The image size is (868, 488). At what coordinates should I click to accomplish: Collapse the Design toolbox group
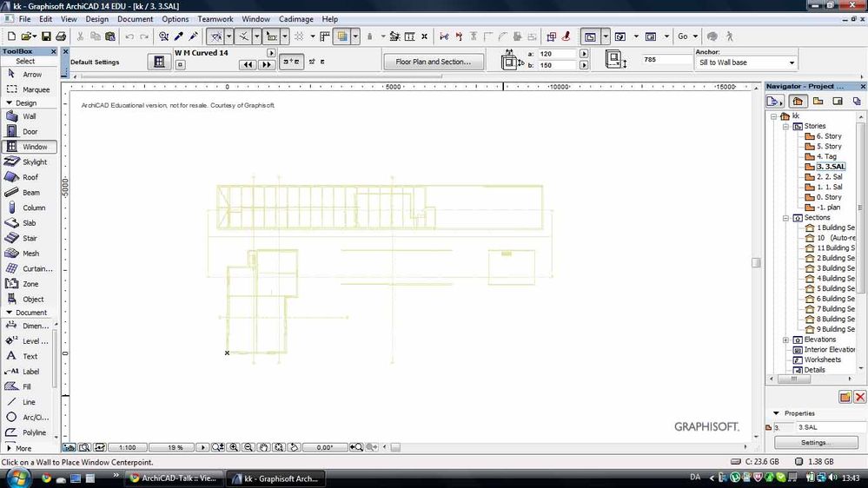point(9,103)
